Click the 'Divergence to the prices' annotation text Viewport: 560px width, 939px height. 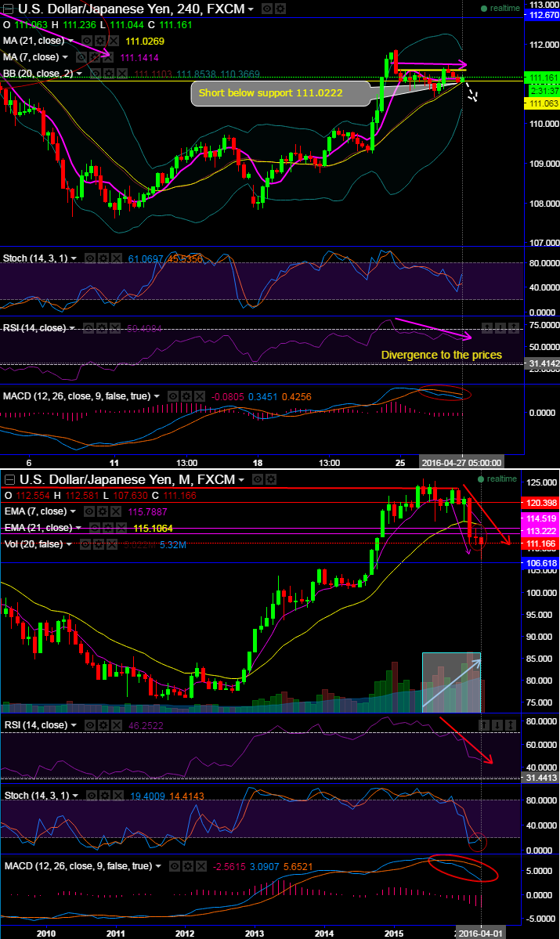tap(441, 355)
